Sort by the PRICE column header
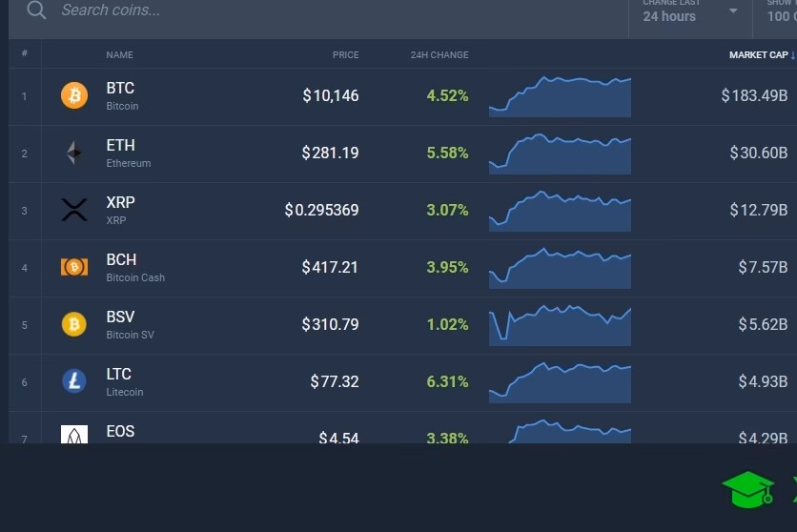The width and height of the screenshot is (797, 532). click(346, 55)
